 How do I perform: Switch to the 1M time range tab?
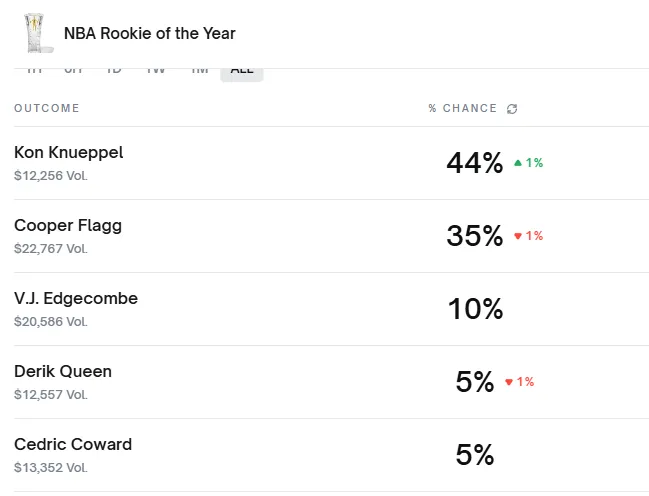(x=200, y=71)
